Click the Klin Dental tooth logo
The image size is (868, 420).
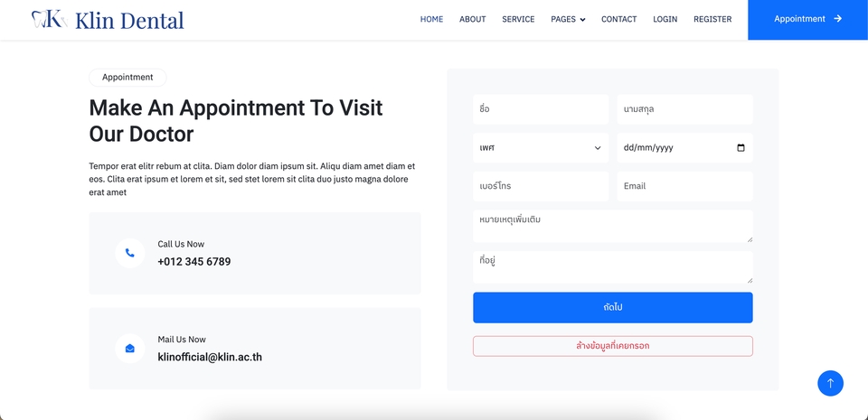[49, 19]
